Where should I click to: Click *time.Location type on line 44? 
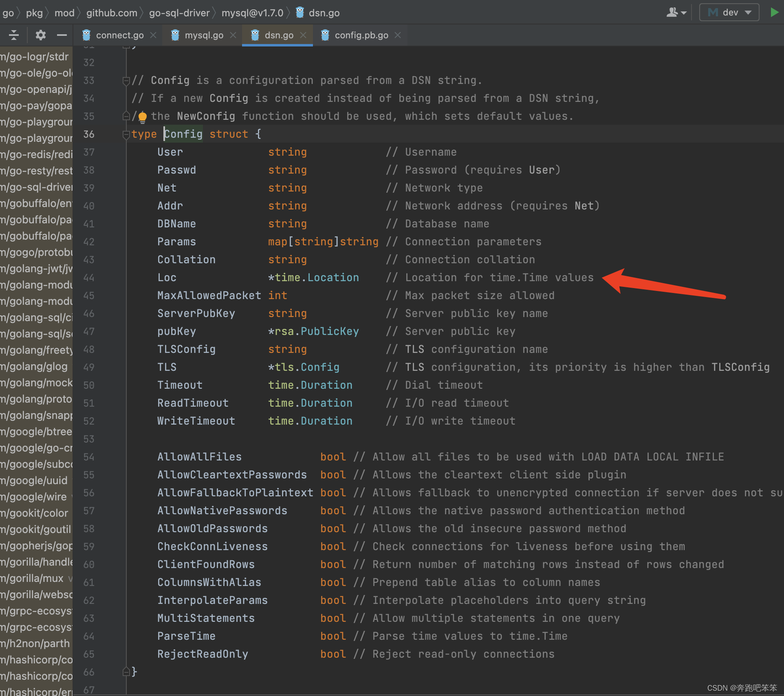click(313, 278)
